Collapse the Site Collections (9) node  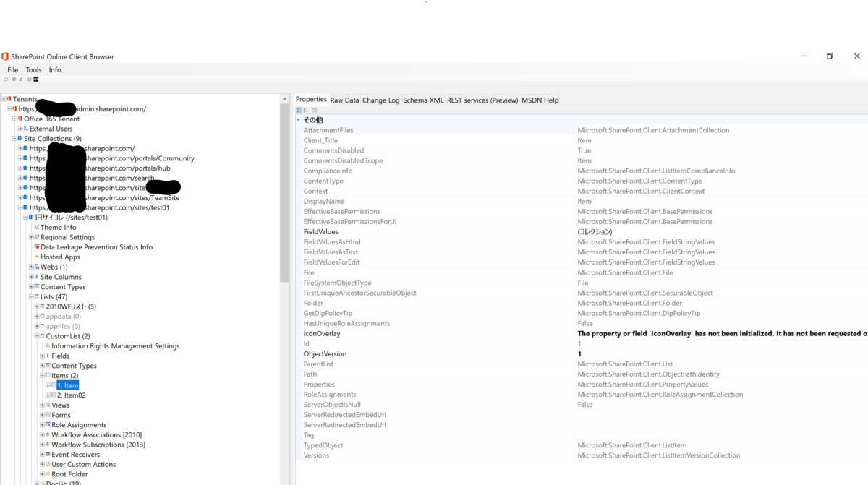[x=14, y=139]
